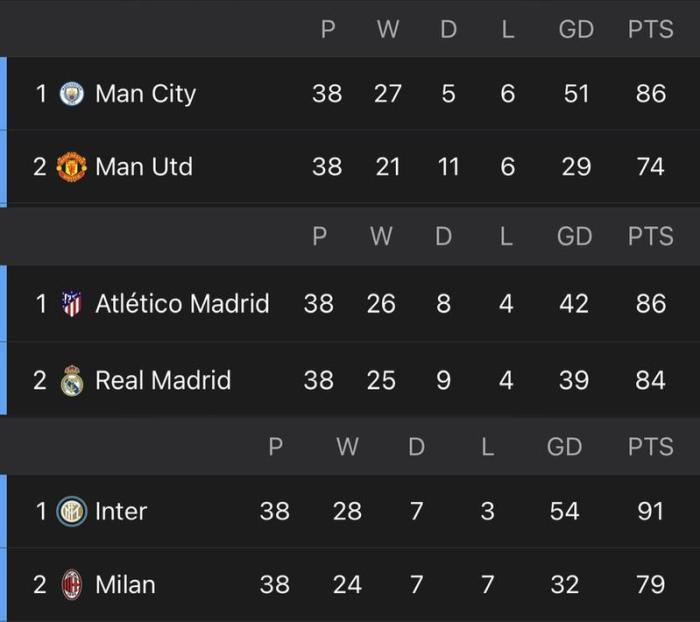700x622 pixels.
Task: Click the Man City club crest
Action: tap(72, 94)
